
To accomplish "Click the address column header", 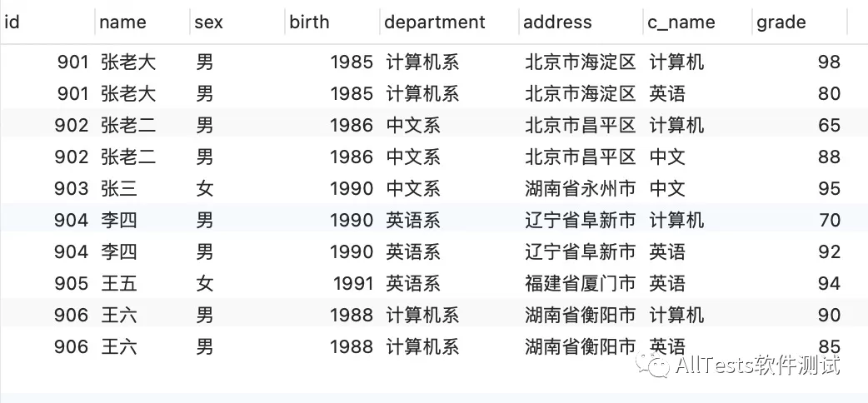I will [557, 22].
